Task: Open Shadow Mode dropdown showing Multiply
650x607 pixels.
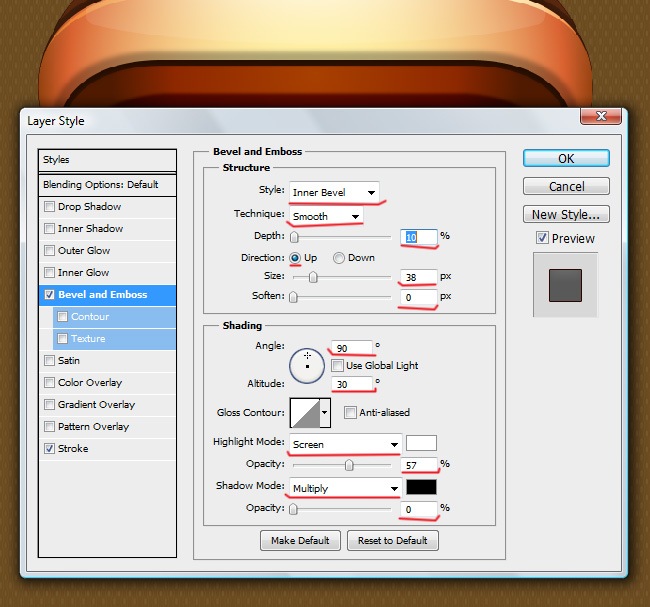Action: [x=345, y=488]
